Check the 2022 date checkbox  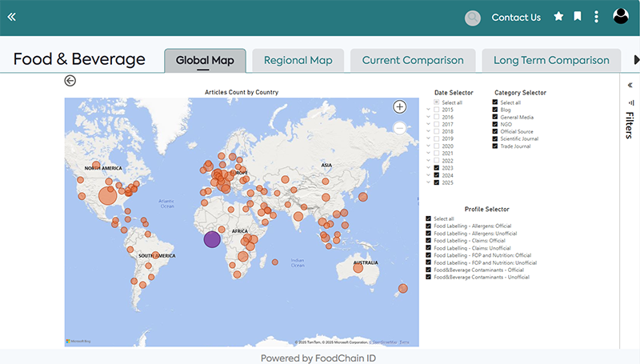click(x=437, y=161)
